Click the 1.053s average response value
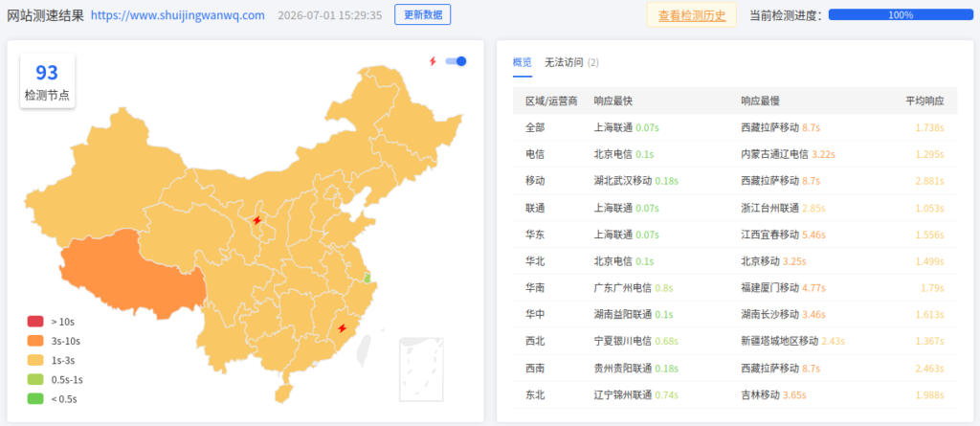 point(930,208)
